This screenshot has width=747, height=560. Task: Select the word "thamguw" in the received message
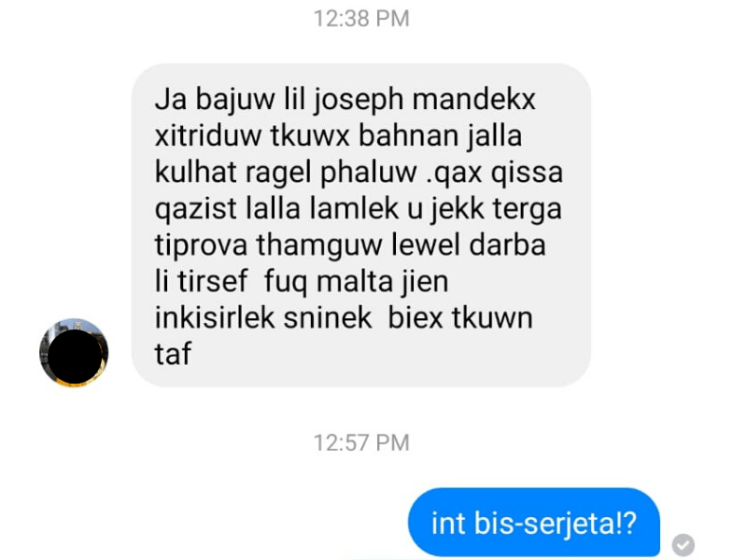coord(319,246)
